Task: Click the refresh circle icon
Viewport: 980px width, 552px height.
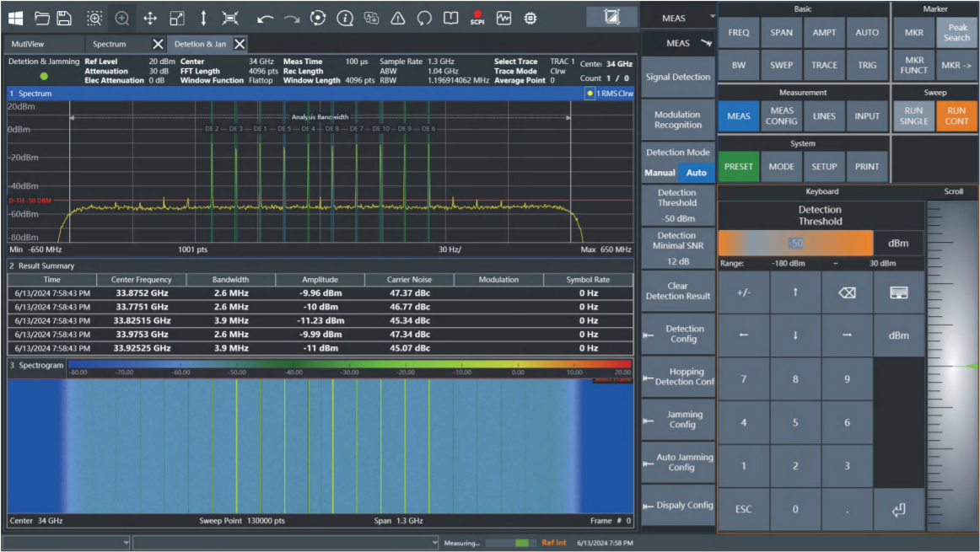Action: pyautogui.click(x=424, y=18)
